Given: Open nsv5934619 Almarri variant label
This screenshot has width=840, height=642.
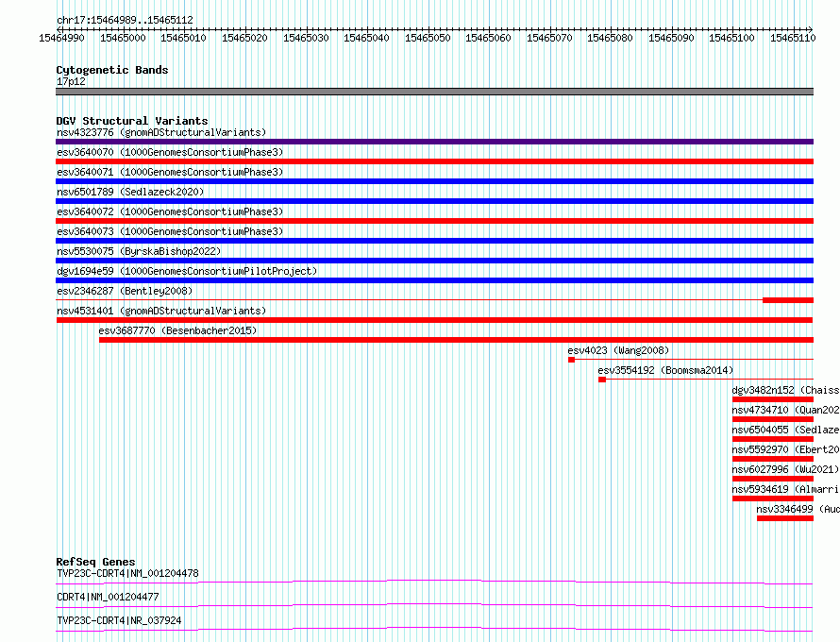Looking at the screenshot, I should pos(785,489).
